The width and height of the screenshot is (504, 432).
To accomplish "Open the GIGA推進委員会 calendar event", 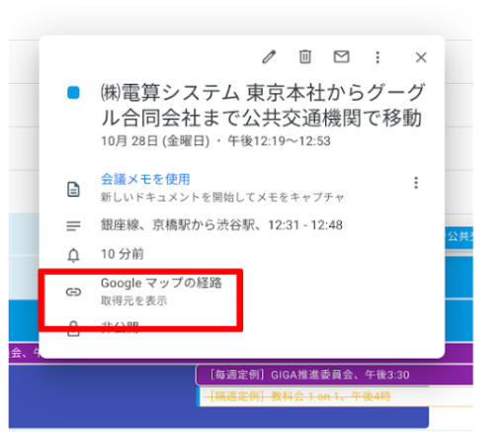I will click(334, 375).
